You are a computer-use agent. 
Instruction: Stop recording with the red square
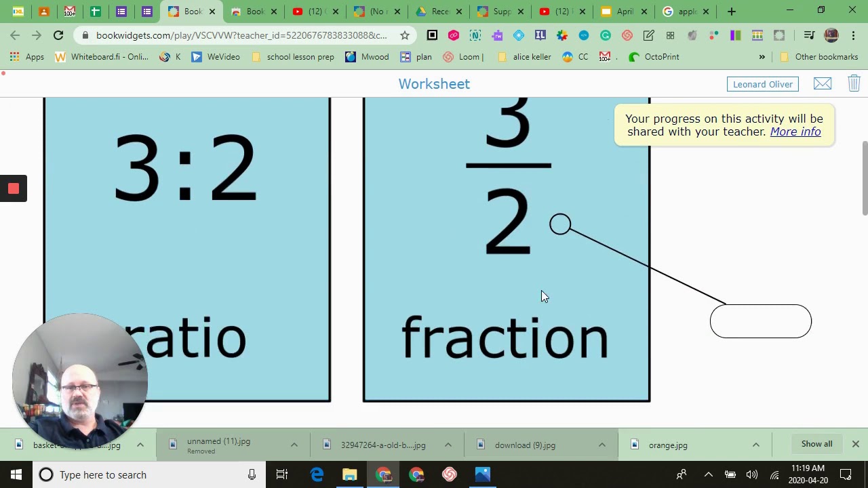[x=14, y=188]
